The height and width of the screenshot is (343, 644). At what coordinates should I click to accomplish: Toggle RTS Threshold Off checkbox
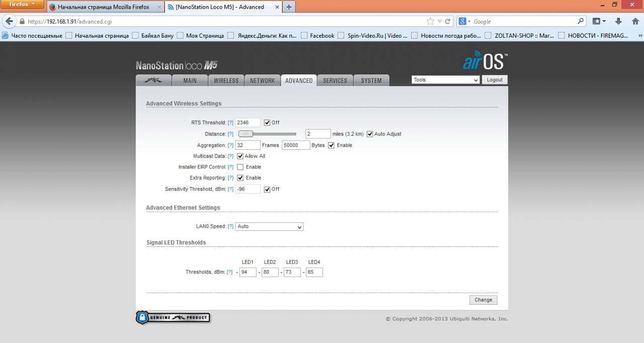click(267, 123)
